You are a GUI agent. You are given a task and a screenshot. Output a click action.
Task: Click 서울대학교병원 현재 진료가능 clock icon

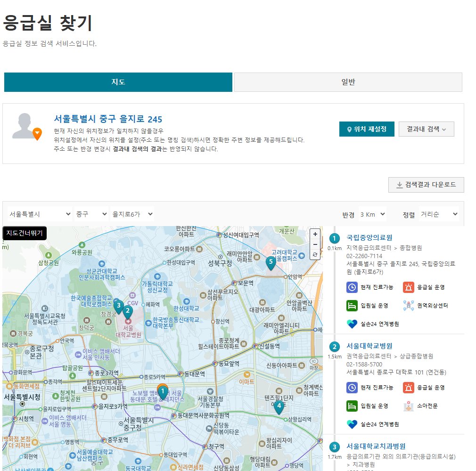point(352,388)
